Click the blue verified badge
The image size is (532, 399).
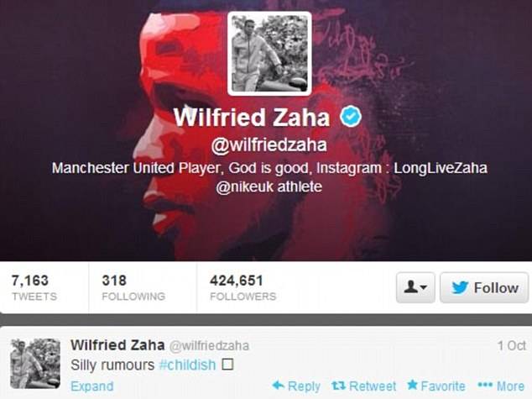point(351,117)
